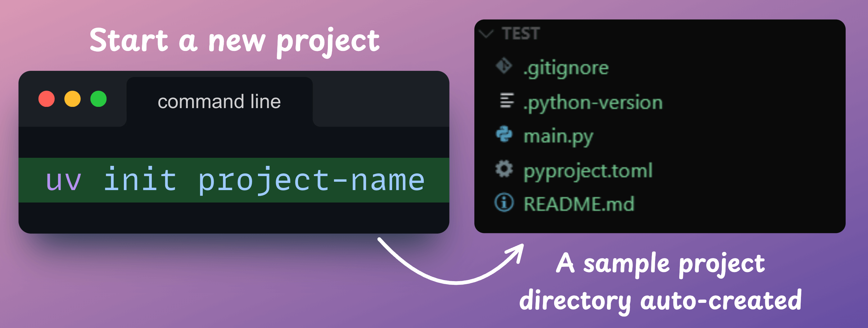Click the yellow traffic light button

pyautogui.click(x=73, y=99)
